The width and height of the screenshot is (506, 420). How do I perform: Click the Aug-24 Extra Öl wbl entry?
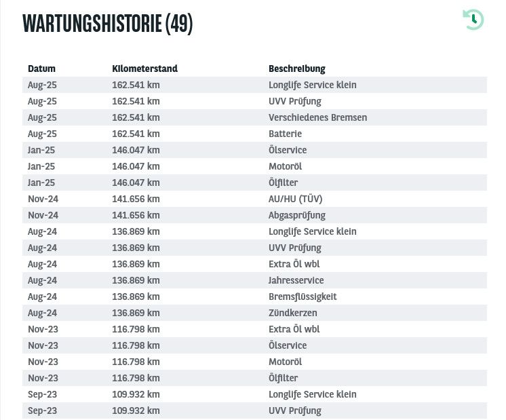[x=294, y=264]
